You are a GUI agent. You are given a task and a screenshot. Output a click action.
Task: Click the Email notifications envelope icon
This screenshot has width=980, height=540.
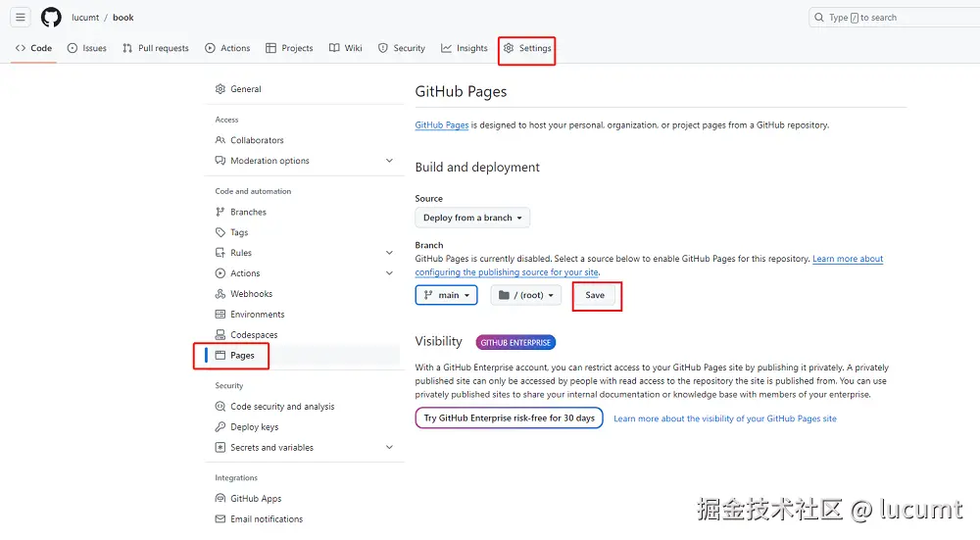[220, 518]
